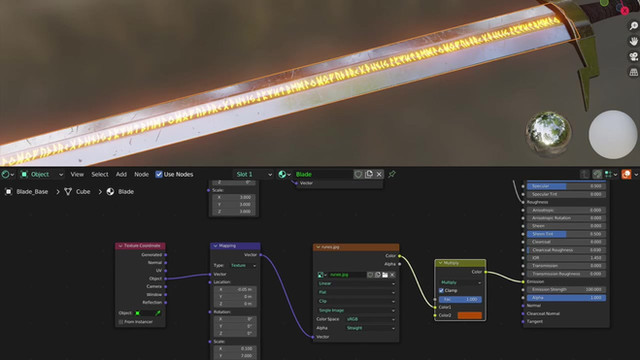
Task: Enable From Instancer checkbox
Action: tap(121, 322)
